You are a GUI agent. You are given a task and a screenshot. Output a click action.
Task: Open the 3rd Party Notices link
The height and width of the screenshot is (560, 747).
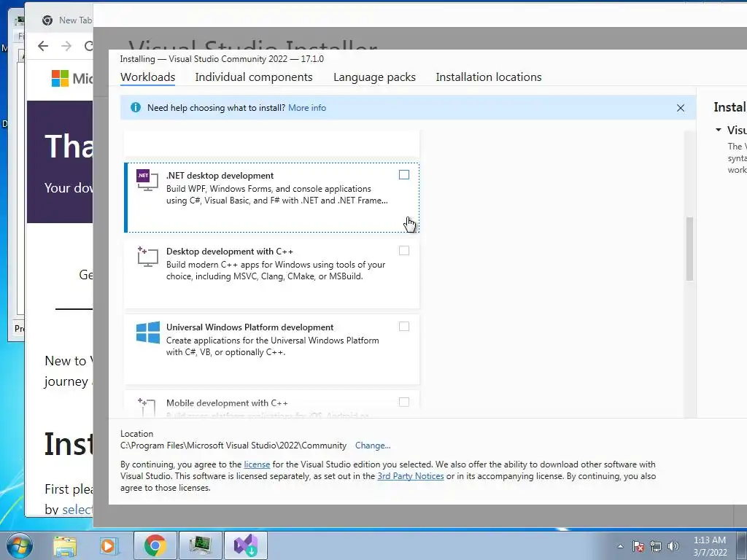click(411, 476)
